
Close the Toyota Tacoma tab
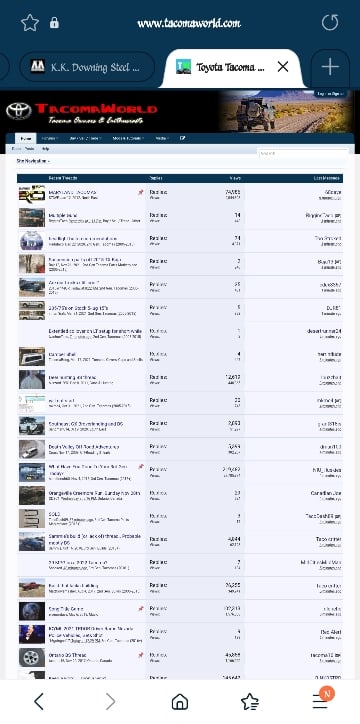pos(283,67)
